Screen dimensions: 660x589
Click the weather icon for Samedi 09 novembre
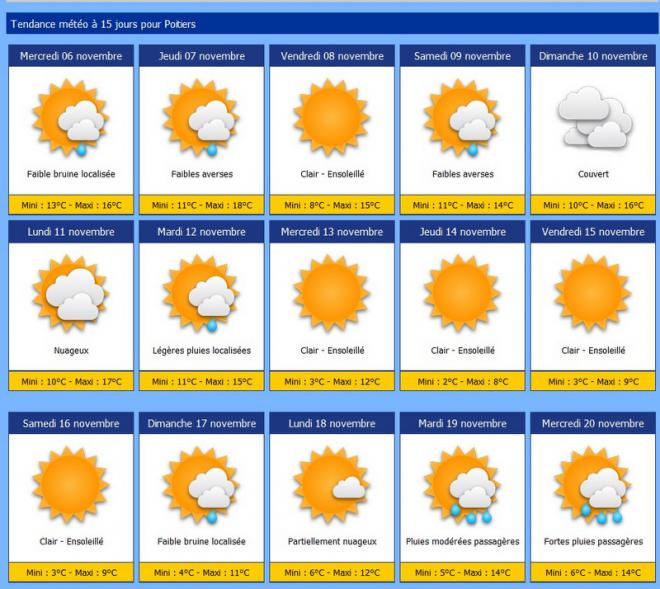[x=462, y=118]
